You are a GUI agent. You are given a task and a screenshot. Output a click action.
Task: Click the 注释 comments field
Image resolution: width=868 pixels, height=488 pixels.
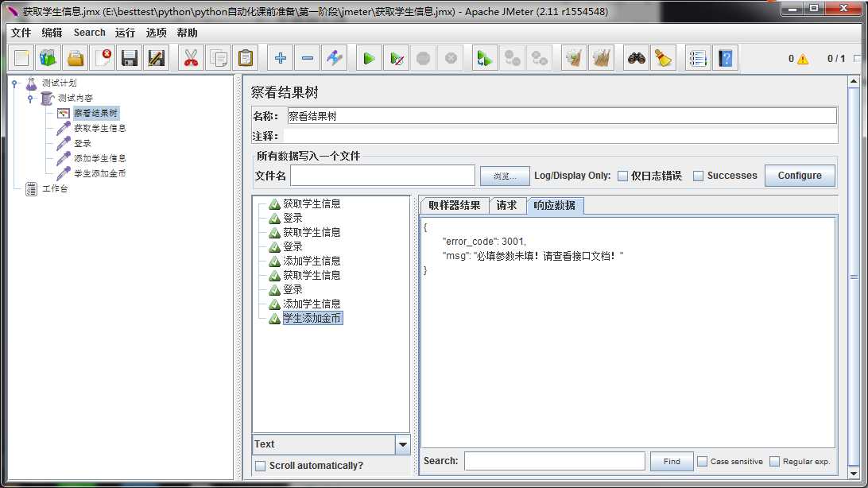[x=560, y=136]
